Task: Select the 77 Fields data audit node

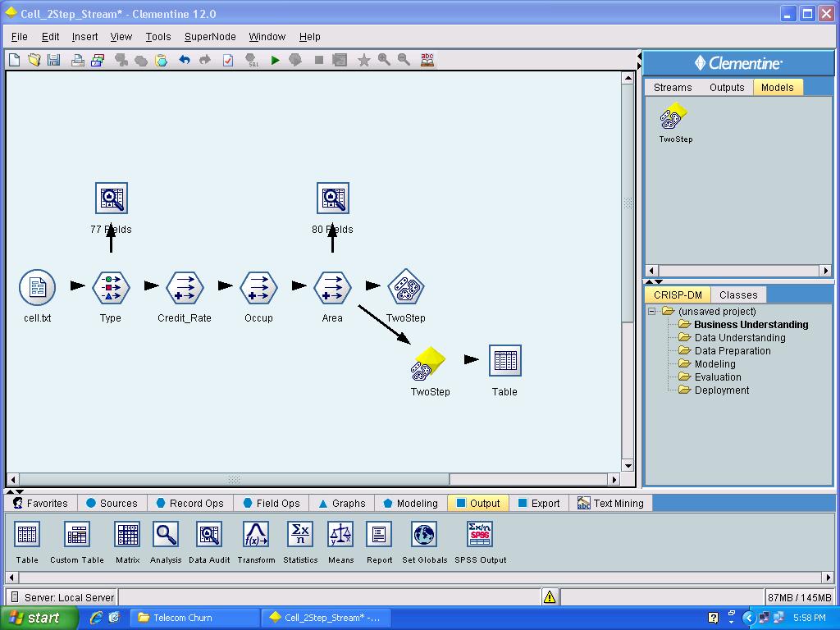Action: tap(111, 198)
